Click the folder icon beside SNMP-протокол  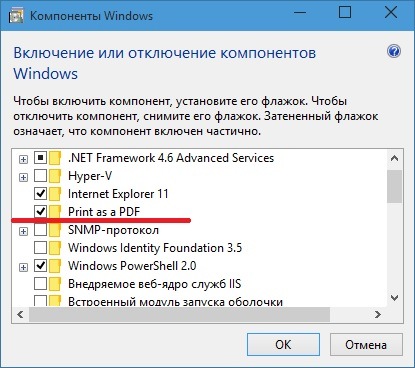pos(55,230)
